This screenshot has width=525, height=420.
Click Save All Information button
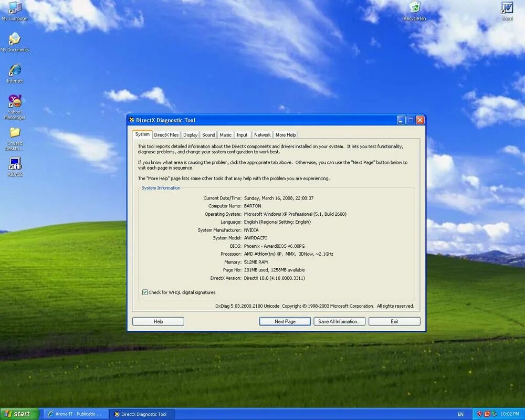point(339,321)
